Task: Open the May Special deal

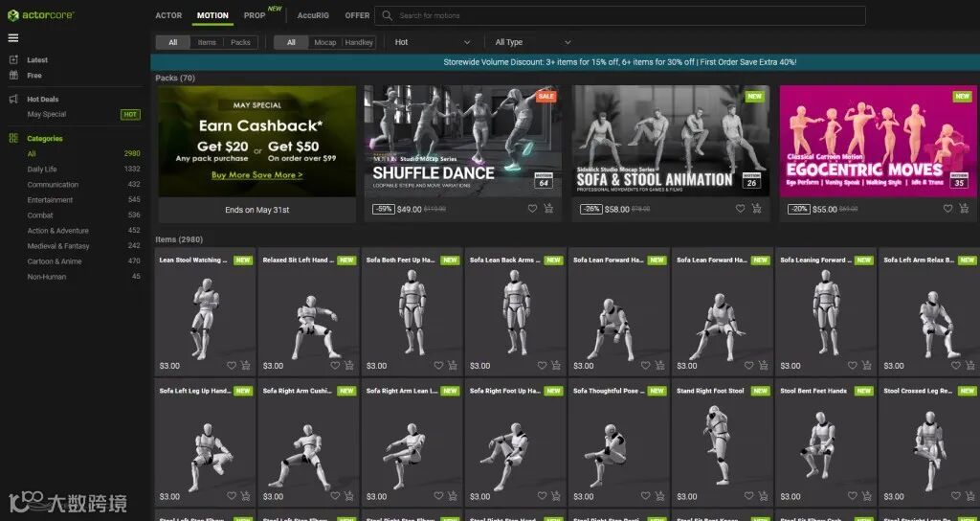Action: pyautogui.click(x=47, y=115)
